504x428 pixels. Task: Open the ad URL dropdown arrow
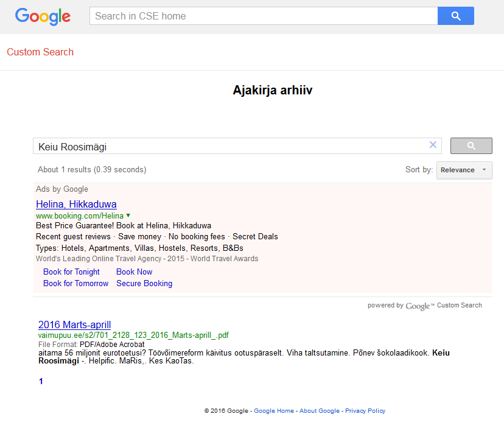pos(128,216)
